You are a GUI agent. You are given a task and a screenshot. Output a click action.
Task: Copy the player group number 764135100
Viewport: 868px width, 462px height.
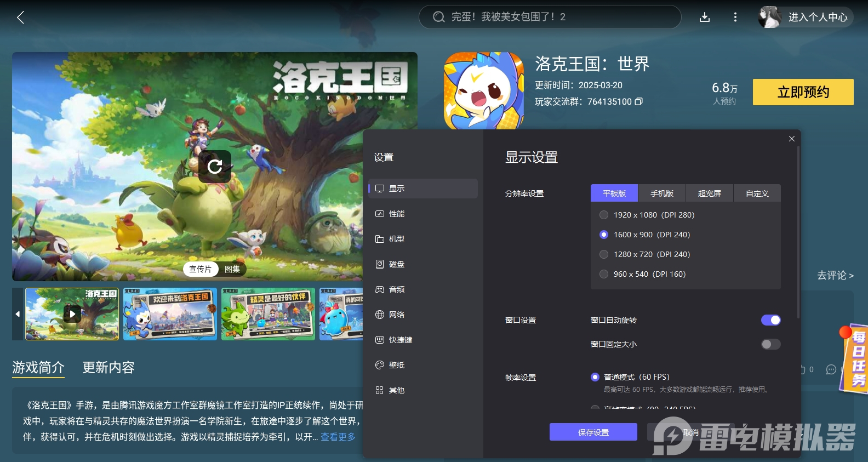(638, 101)
